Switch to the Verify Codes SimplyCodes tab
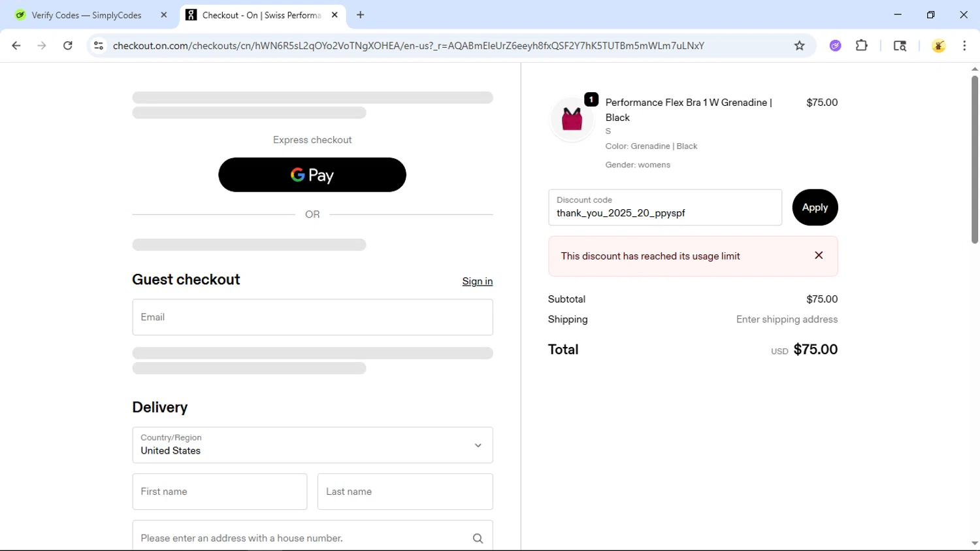980x551 pixels. point(86,15)
